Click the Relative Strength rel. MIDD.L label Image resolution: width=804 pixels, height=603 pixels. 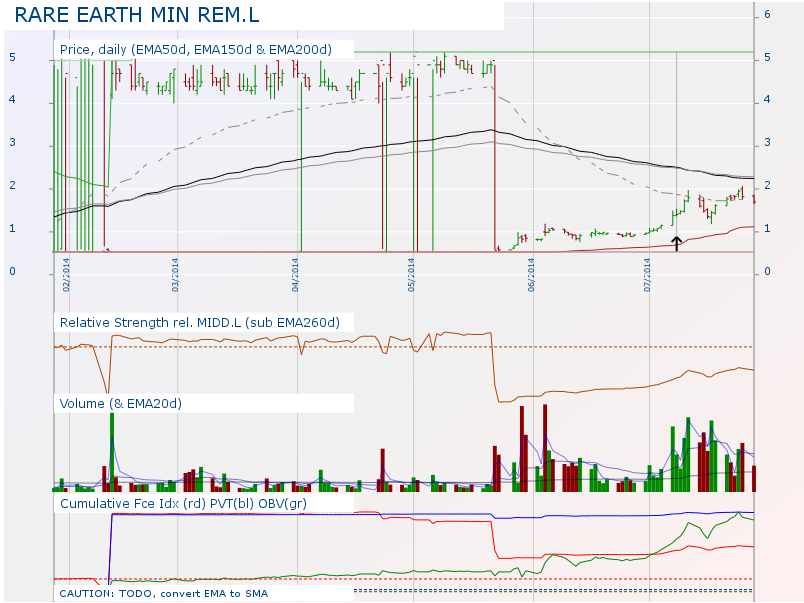[199, 323]
